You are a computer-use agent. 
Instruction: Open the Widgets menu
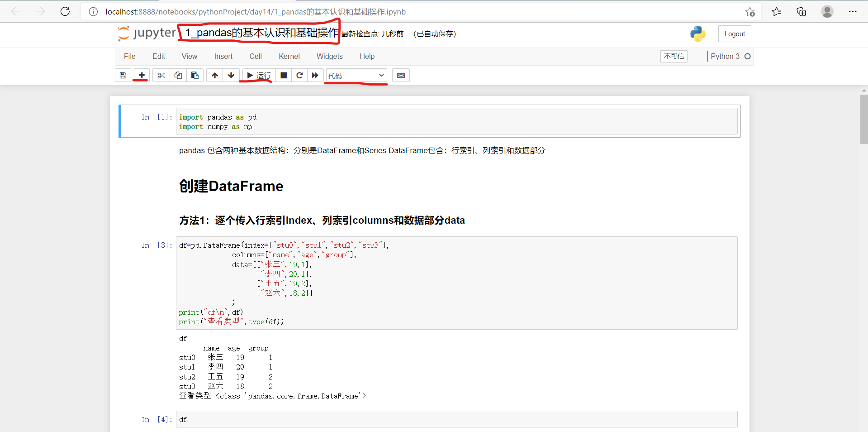click(330, 56)
